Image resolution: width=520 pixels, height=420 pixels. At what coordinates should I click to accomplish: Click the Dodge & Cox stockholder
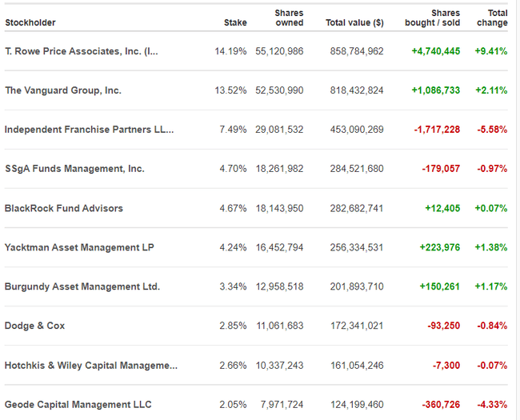(x=35, y=326)
